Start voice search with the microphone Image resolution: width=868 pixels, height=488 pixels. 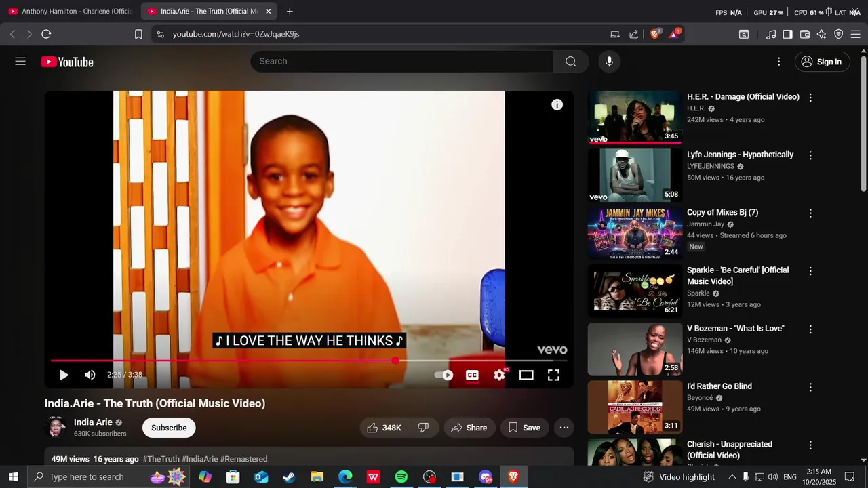pos(609,62)
